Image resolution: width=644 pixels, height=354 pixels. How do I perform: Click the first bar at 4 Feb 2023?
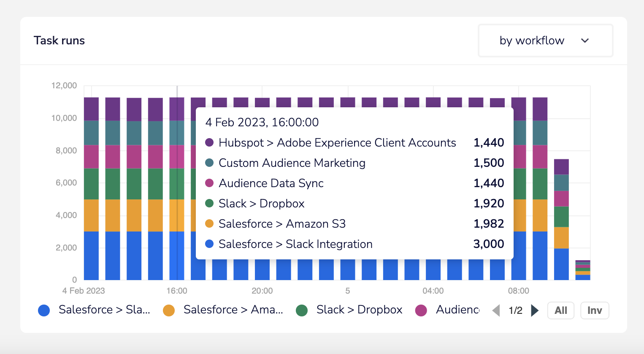[91, 189]
